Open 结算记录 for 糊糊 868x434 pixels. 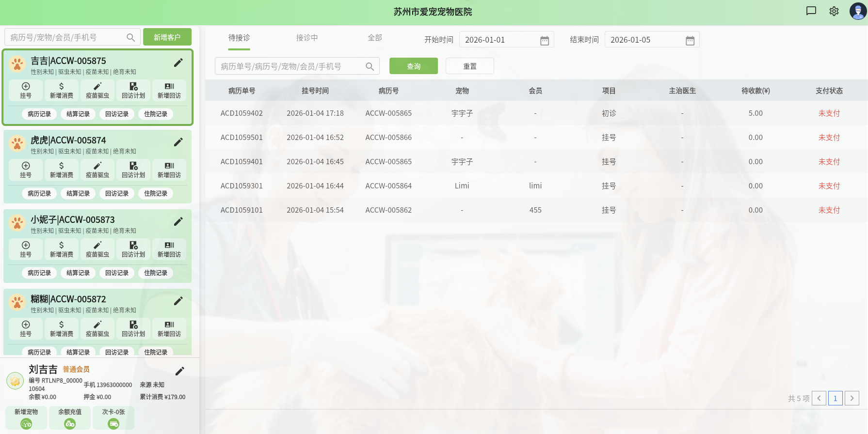click(78, 352)
